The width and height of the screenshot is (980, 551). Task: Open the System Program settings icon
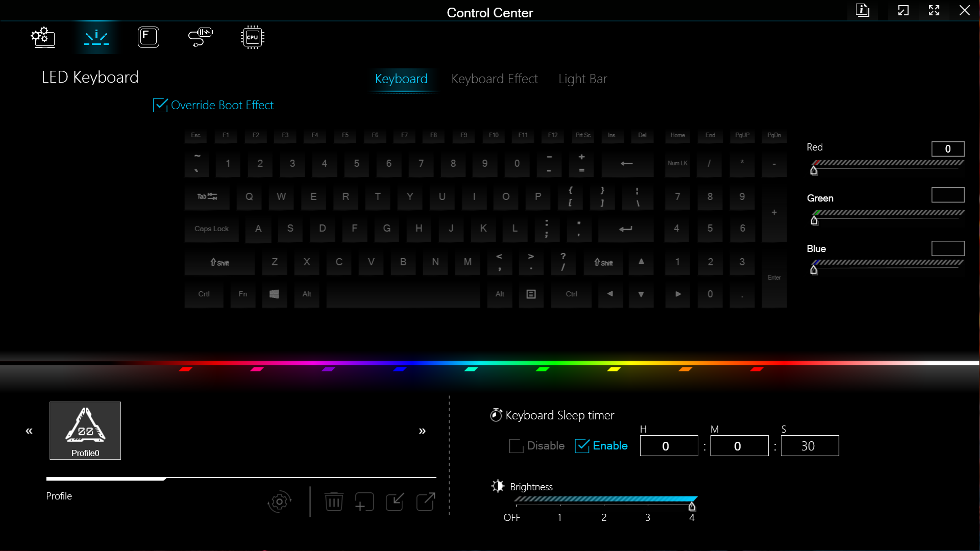[43, 37]
